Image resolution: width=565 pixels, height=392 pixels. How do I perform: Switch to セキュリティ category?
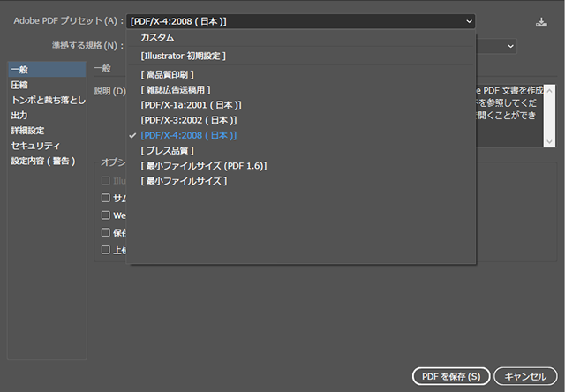coord(47,146)
